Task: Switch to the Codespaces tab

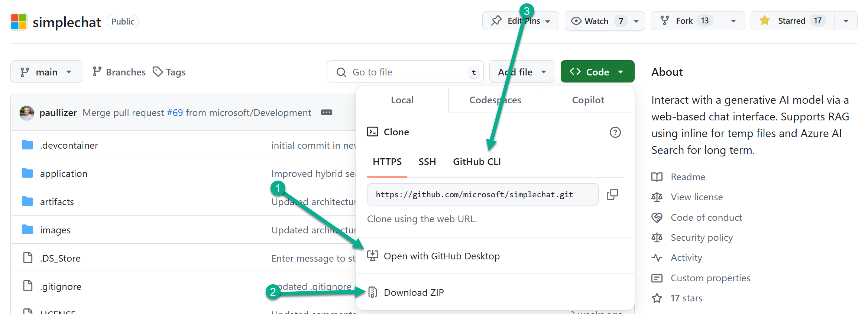Action: 495,100
